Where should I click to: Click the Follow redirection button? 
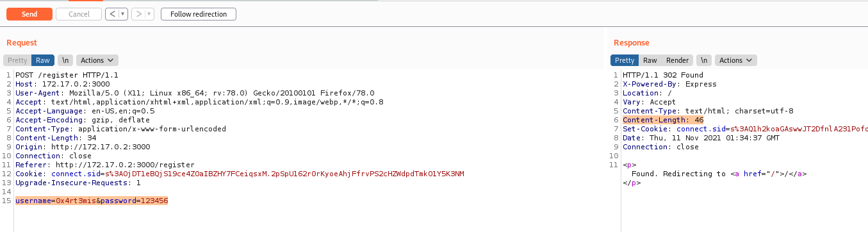tap(199, 14)
